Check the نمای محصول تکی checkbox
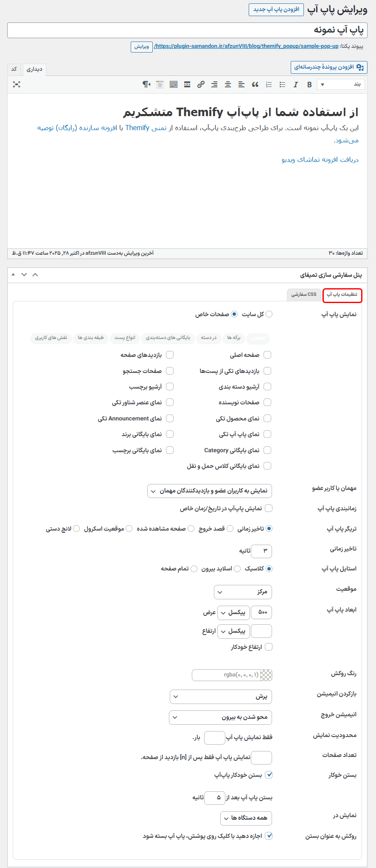The width and height of the screenshot is (376, 868). point(267,418)
